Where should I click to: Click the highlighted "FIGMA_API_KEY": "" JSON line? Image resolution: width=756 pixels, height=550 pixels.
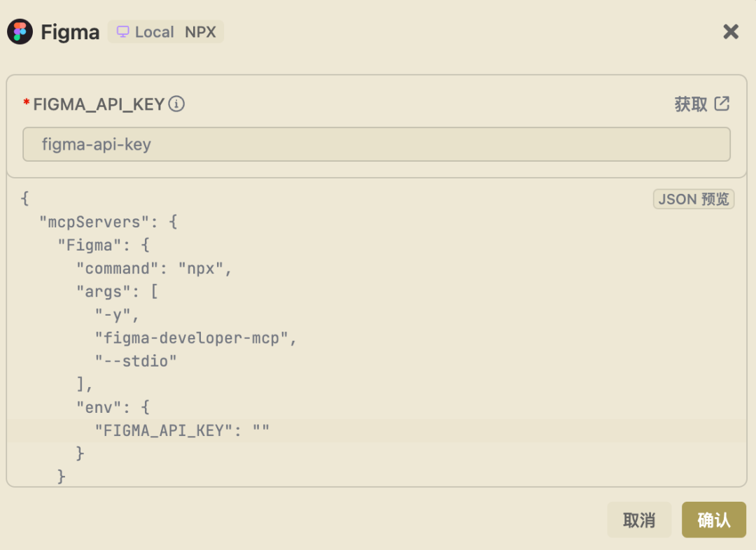[x=182, y=430]
